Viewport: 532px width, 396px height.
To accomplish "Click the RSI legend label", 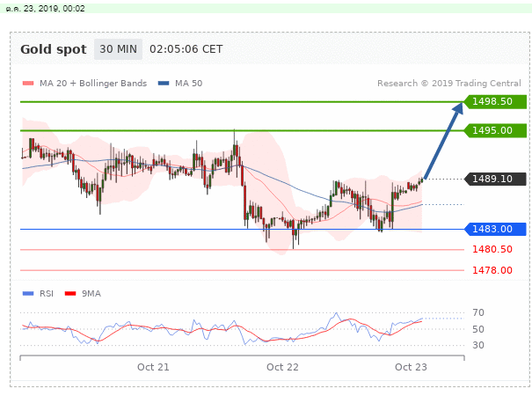I will click(x=47, y=293).
